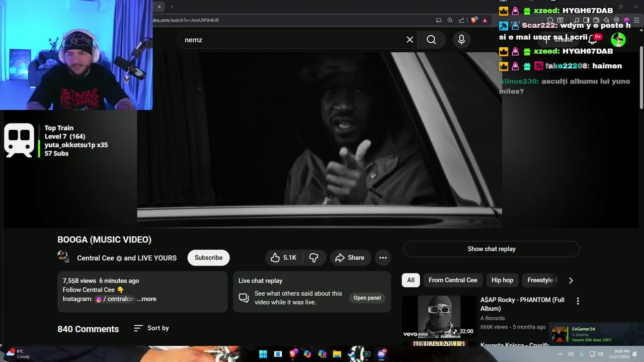Click the 840 Comments heading
644x362 pixels.
point(88,329)
